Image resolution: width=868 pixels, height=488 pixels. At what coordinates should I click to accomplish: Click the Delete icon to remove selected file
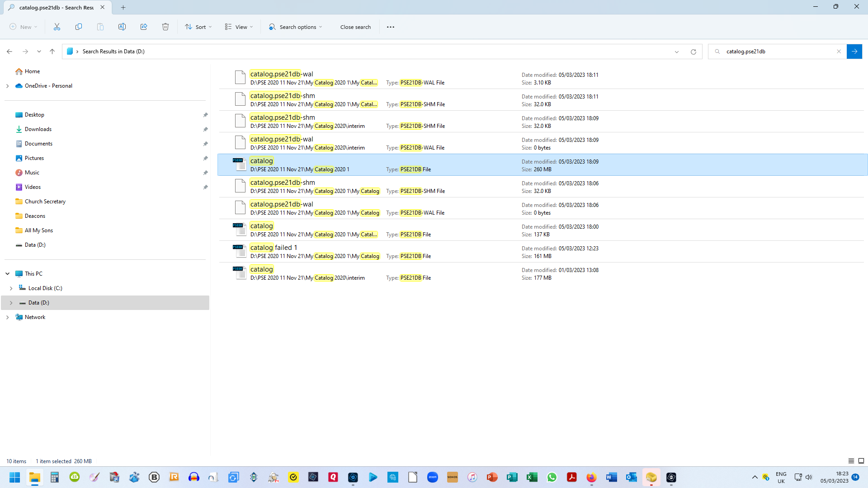(165, 27)
